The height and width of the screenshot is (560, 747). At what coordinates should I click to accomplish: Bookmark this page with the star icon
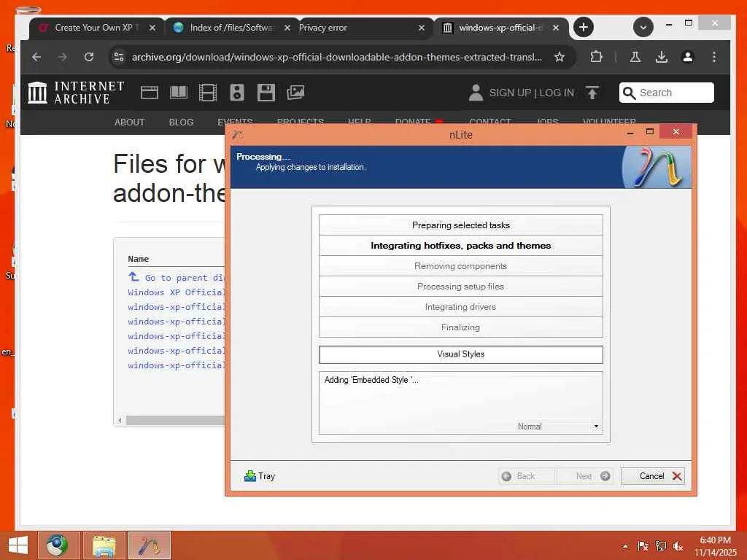(x=560, y=57)
